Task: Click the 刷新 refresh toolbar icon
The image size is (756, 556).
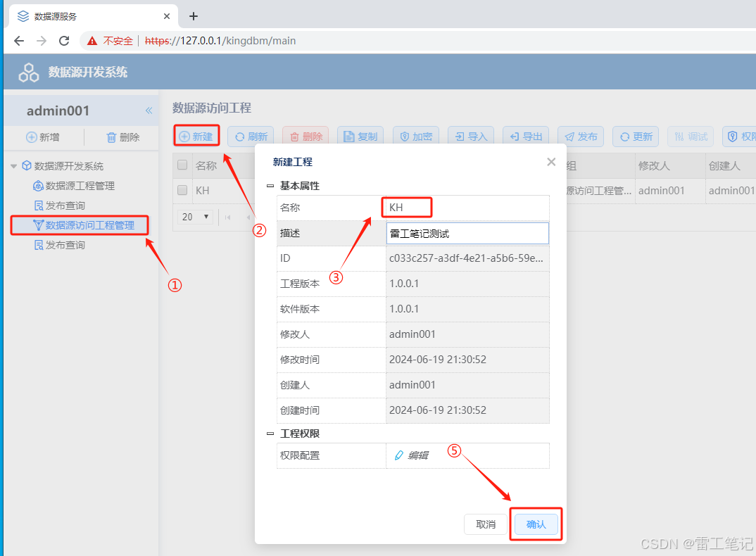Action: point(251,135)
